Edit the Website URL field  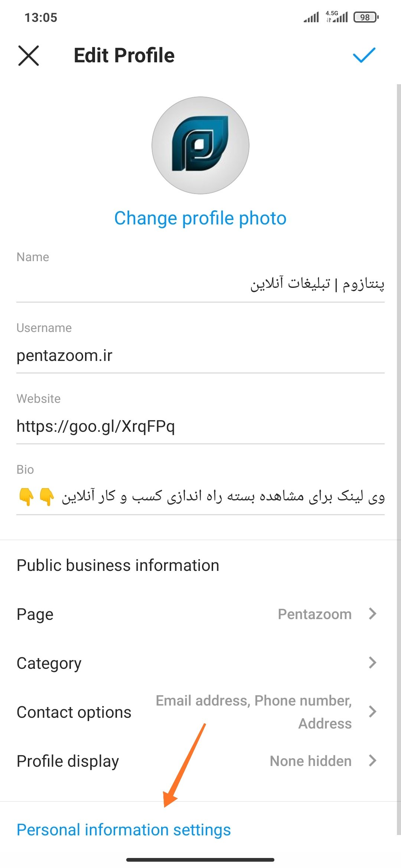[x=200, y=426]
